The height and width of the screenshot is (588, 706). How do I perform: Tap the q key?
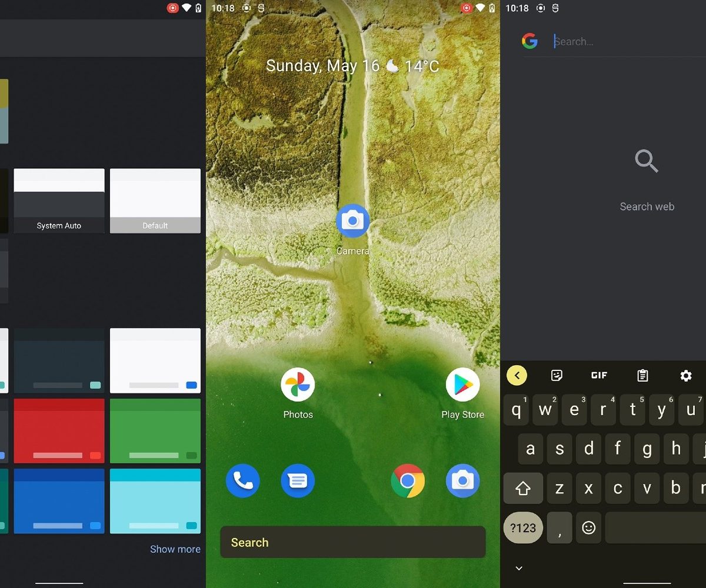(x=517, y=410)
